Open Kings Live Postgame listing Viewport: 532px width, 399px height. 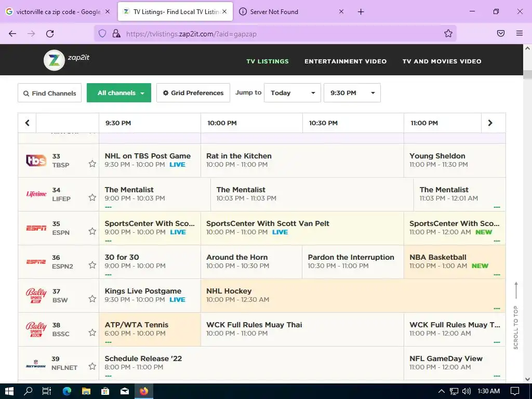click(150, 295)
